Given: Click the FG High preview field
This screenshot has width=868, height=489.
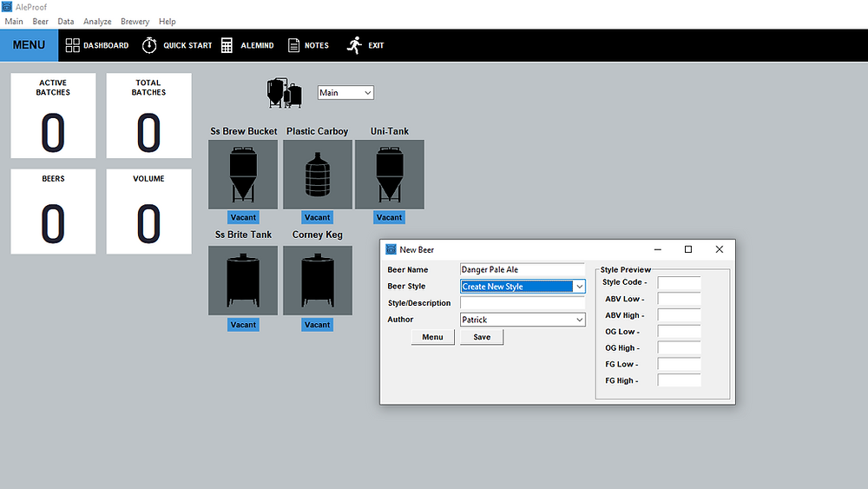Looking at the screenshot, I should (x=680, y=380).
